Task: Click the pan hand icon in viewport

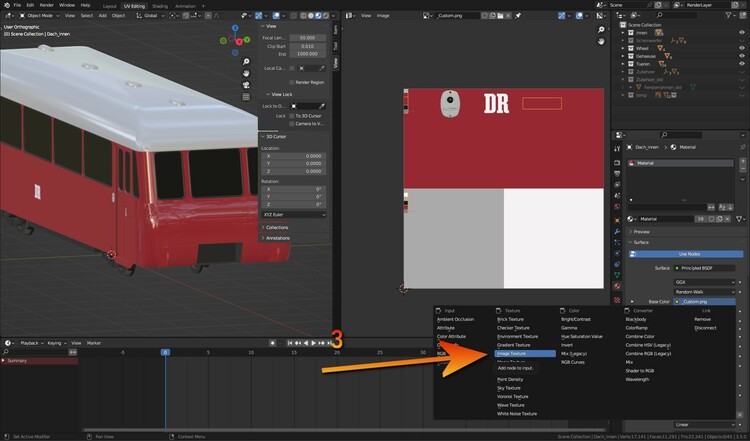Action: point(246,72)
